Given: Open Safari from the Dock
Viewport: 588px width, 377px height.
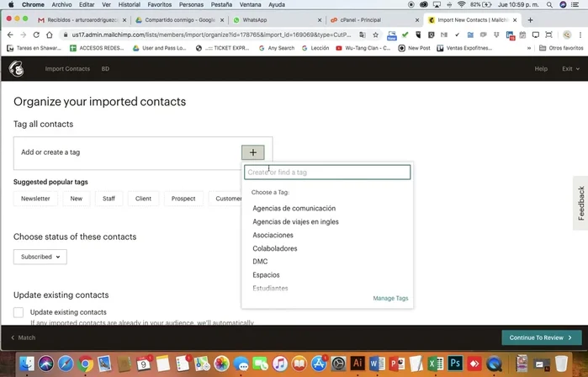Looking at the screenshot, I should click(x=66, y=364).
